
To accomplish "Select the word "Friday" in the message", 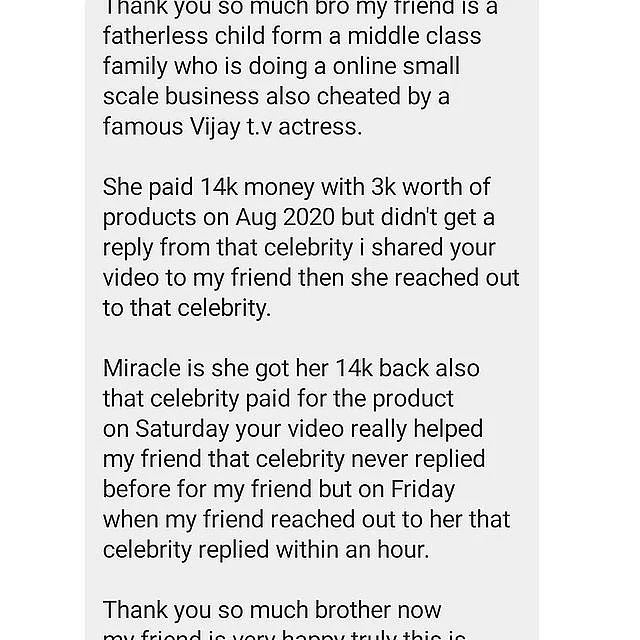I will click(422, 490).
